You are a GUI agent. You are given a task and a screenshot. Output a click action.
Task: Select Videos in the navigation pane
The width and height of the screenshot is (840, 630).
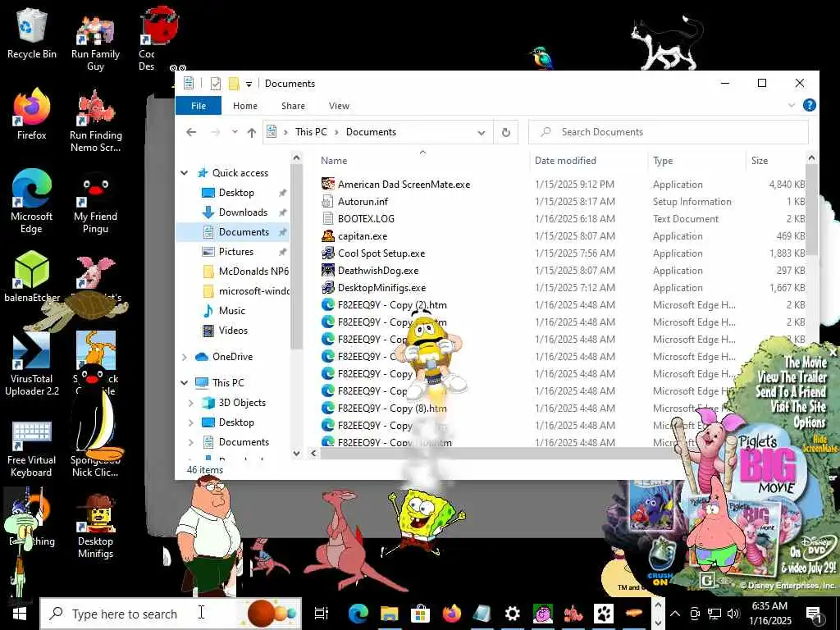pyautogui.click(x=233, y=331)
